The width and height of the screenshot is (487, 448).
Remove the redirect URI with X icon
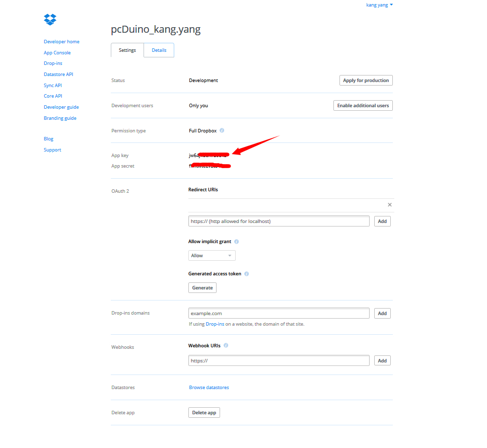point(389,204)
